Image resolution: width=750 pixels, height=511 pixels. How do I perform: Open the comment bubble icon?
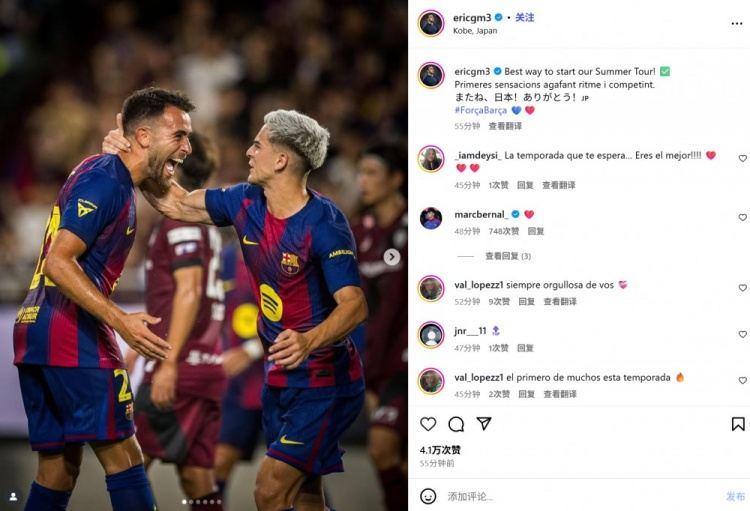click(456, 424)
